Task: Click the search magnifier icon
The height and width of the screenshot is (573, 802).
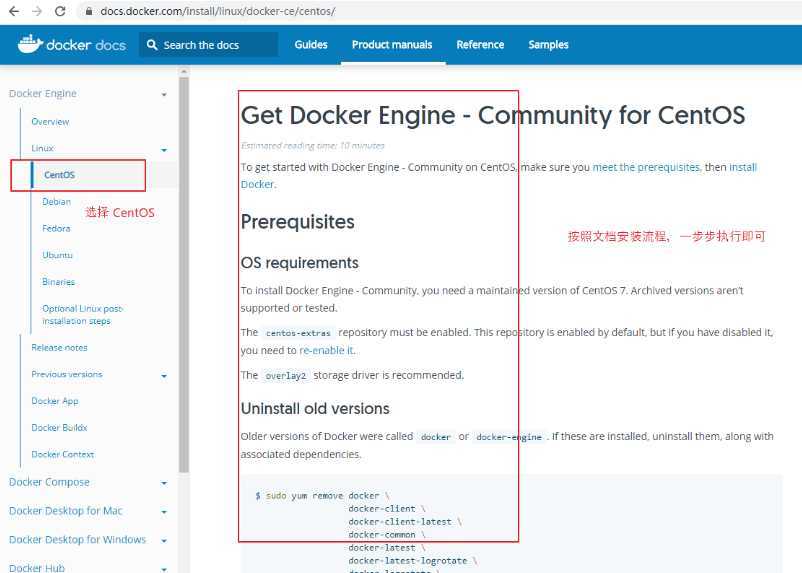Action: [152, 45]
